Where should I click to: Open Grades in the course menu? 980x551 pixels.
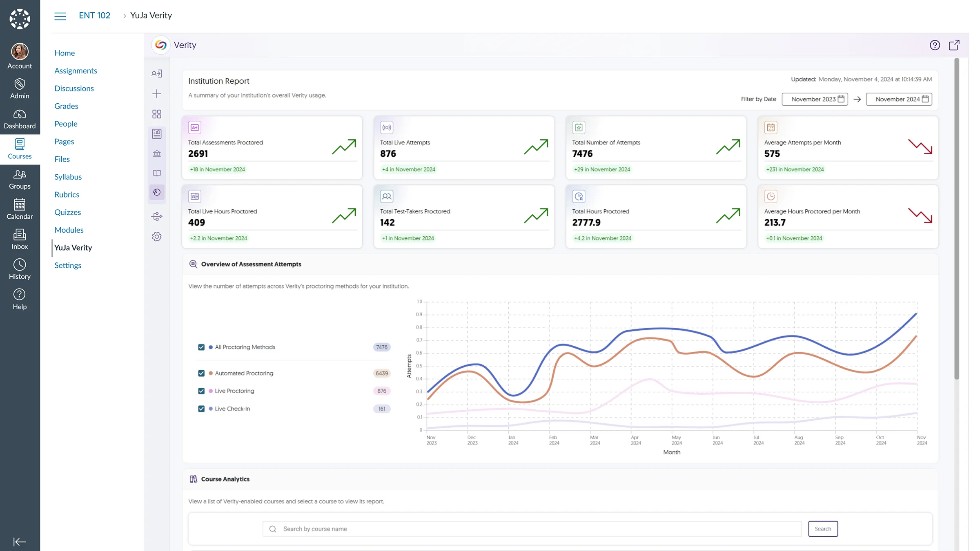click(66, 106)
